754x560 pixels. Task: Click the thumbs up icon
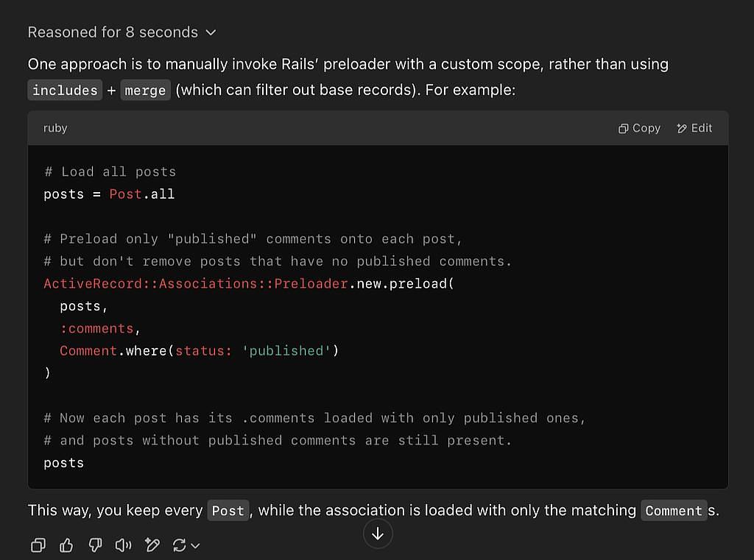click(66, 545)
